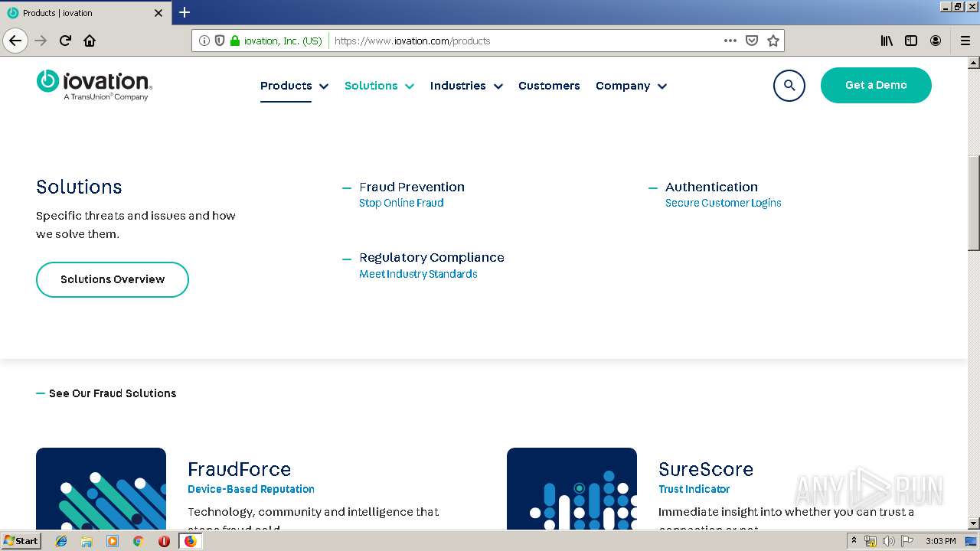The height and width of the screenshot is (551, 980).
Task: Click the 'See Our Fraud Solutions' text
Action: (x=113, y=393)
